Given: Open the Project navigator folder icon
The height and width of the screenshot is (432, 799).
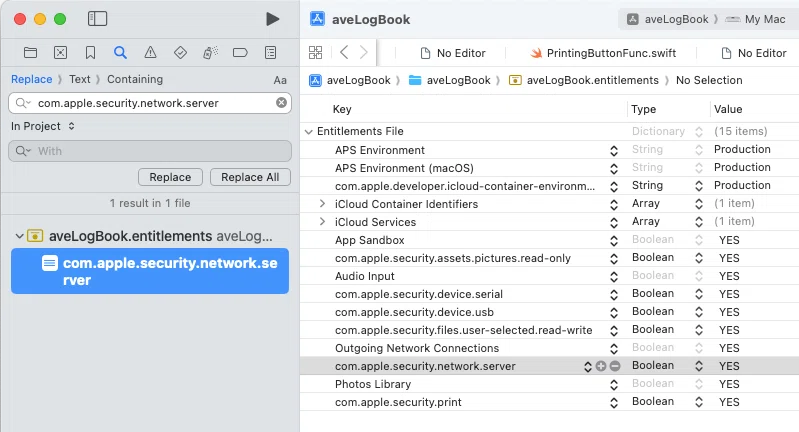Looking at the screenshot, I should (x=31, y=52).
